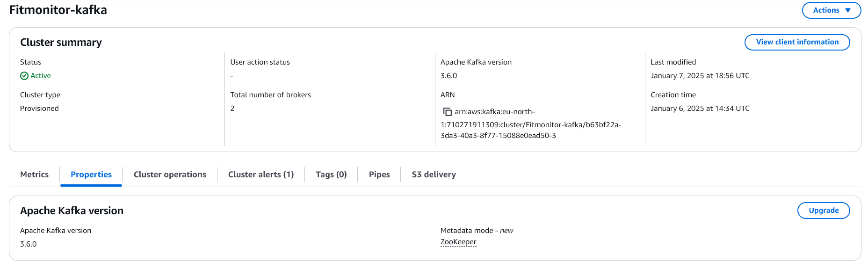Click the Last modified date value

coord(700,76)
